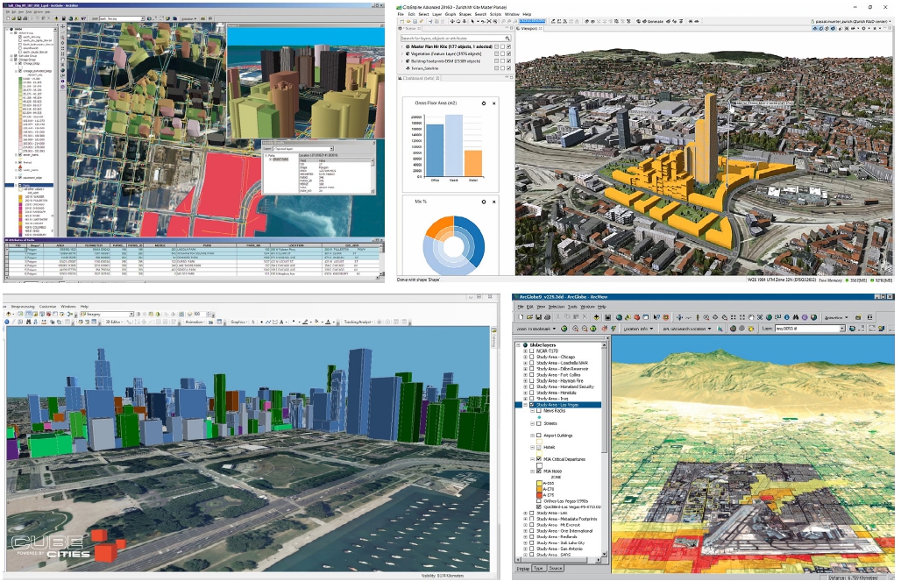Enable the Study Area - Fort Collins checkbox
Image resolution: width=901 pixels, height=588 pixels.
coord(531,375)
